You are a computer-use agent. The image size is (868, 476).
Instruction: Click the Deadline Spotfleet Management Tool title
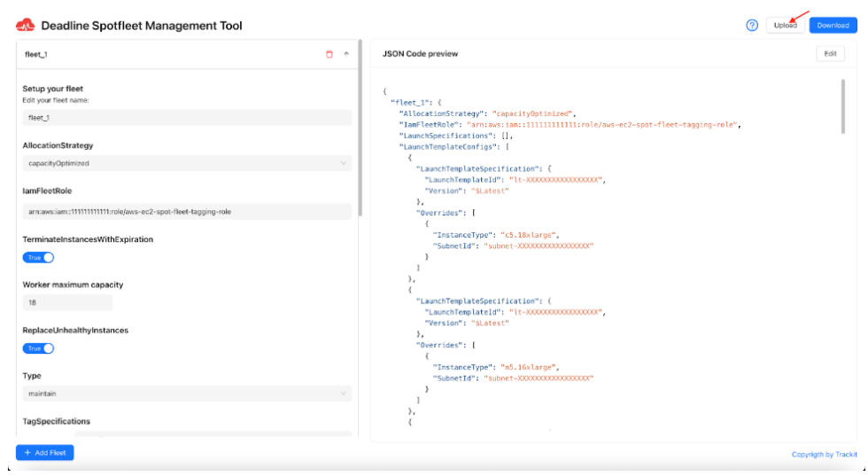(x=142, y=26)
